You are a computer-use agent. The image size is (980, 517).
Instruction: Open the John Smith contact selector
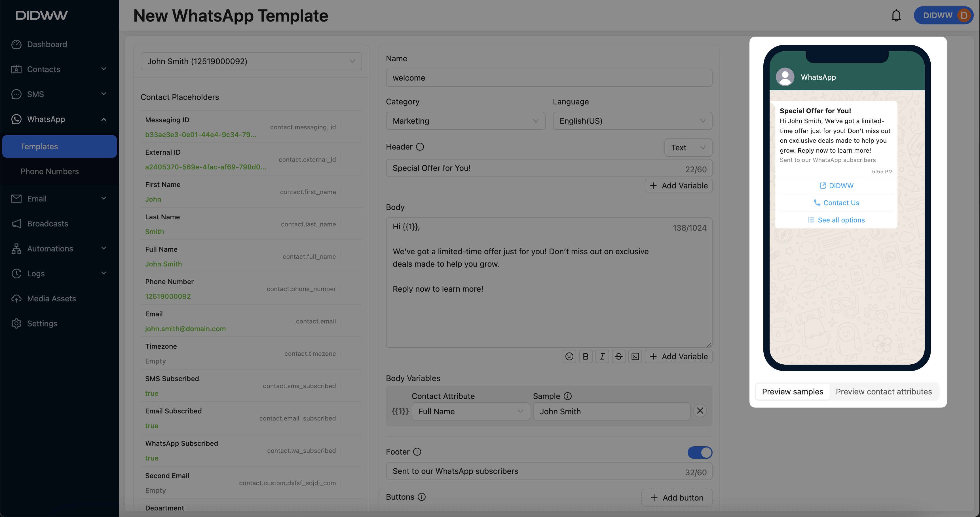[x=251, y=61]
